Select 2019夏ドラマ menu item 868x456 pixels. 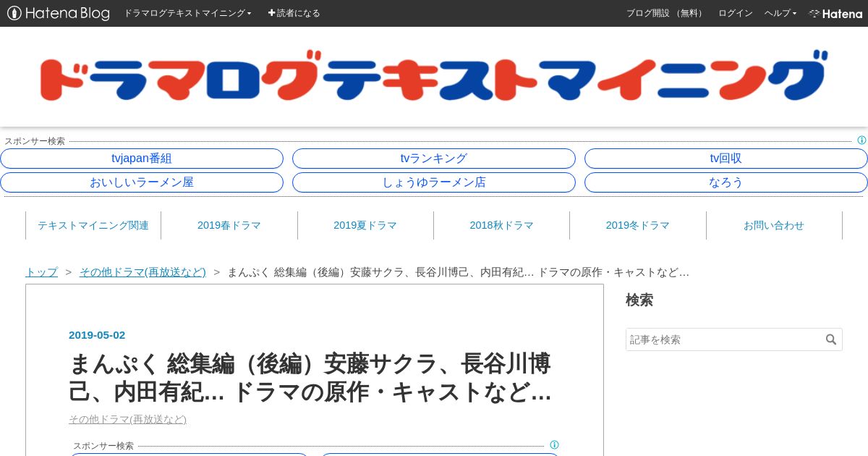(365, 225)
